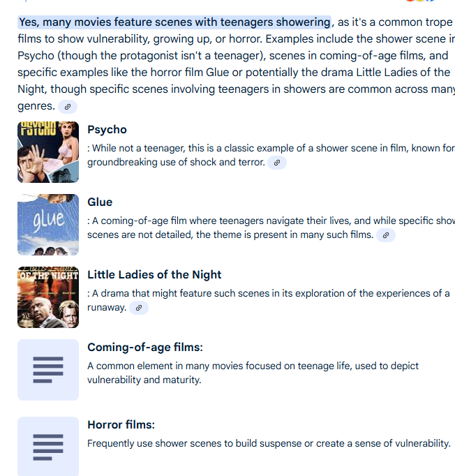This screenshot has width=455, height=476.
Task: Open Little Ladies of the Night poster
Action: [x=48, y=297]
